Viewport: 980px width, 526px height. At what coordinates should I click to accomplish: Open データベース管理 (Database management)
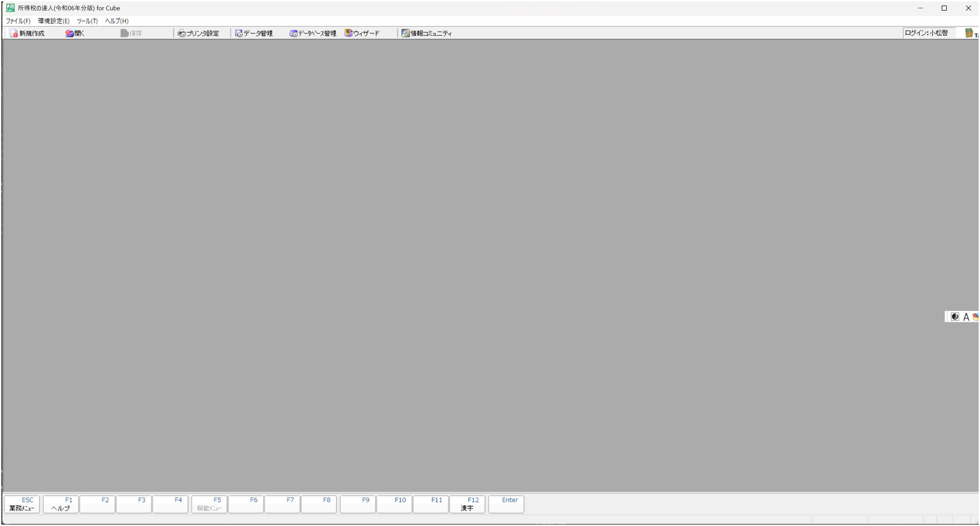313,34
